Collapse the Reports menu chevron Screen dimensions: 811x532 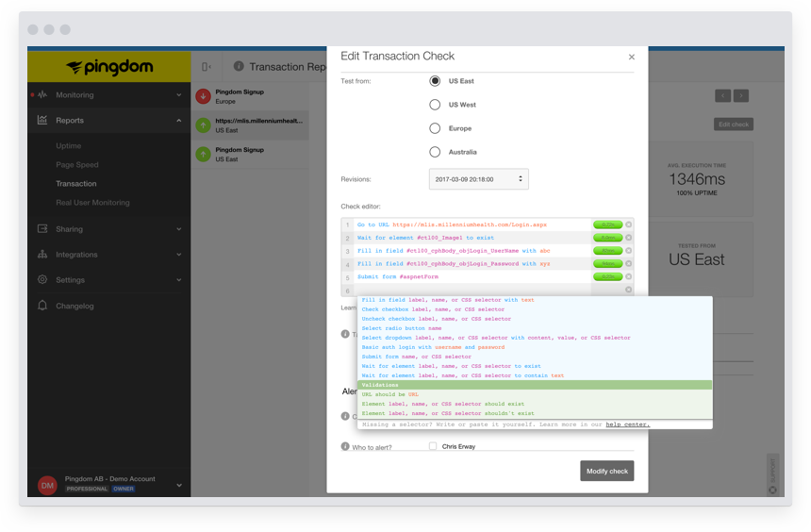(179, 121)
